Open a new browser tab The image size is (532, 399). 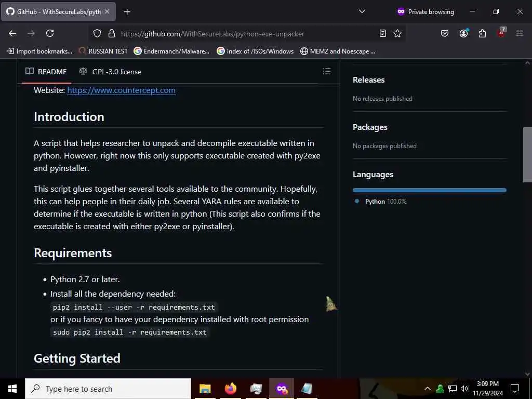(x=127, y=12)
